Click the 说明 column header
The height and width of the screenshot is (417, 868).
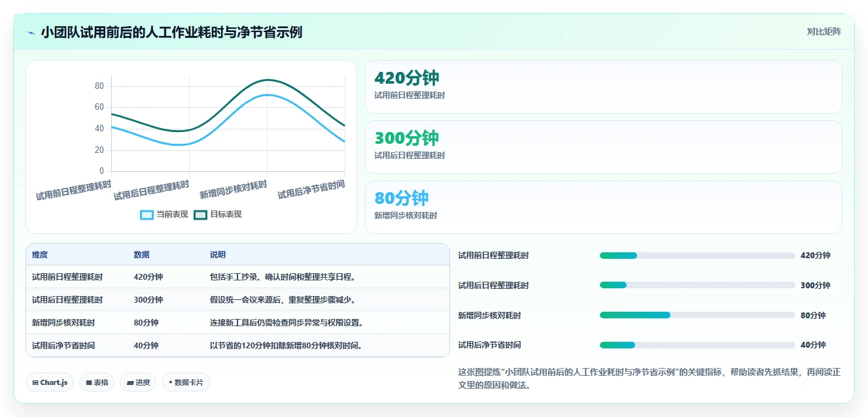coord(218,255)
